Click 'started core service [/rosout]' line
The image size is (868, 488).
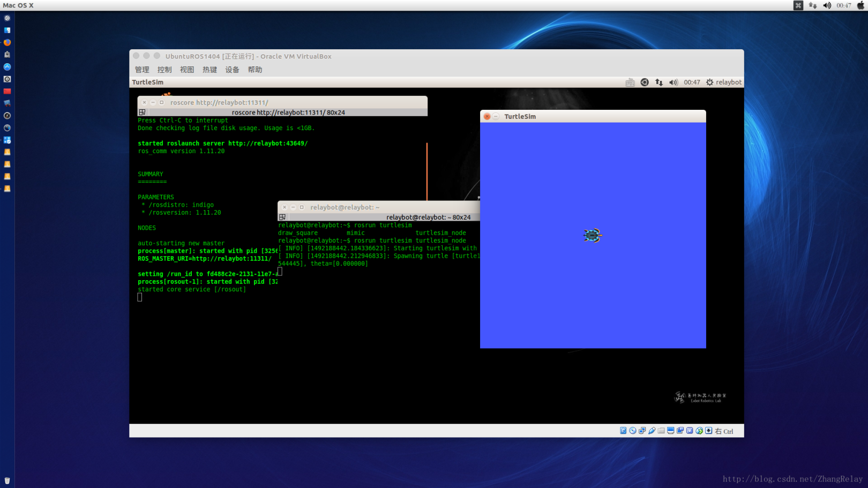pyautogui.click(x=192, y=289)
